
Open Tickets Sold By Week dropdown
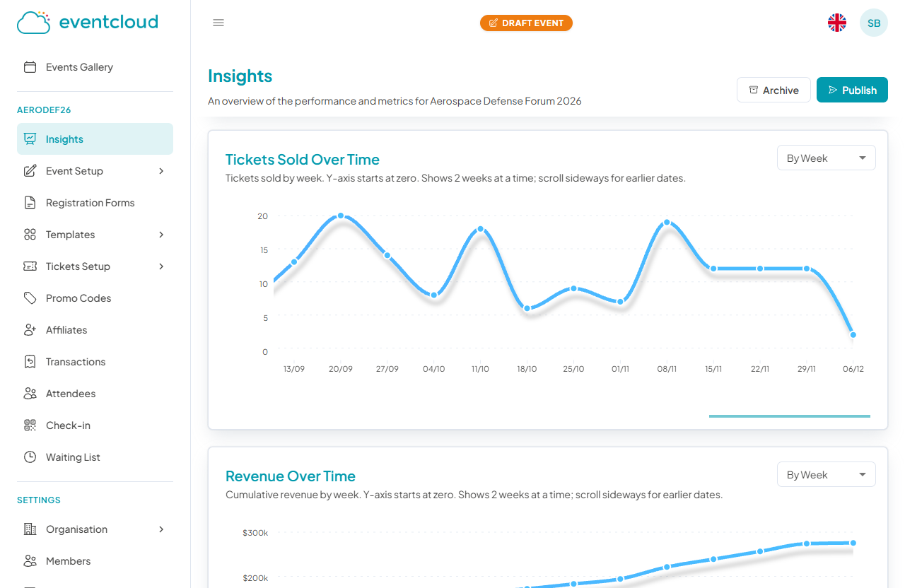(x=826, y=158)
